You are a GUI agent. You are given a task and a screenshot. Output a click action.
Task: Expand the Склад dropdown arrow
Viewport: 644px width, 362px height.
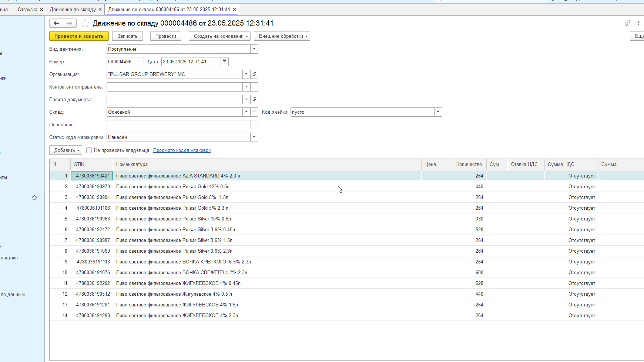[x=246, y=112]
